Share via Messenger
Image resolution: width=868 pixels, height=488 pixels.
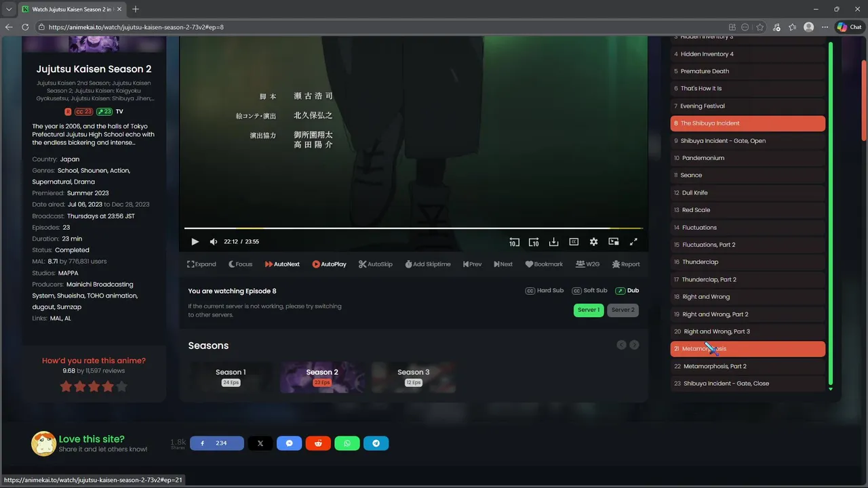(290, 443)
